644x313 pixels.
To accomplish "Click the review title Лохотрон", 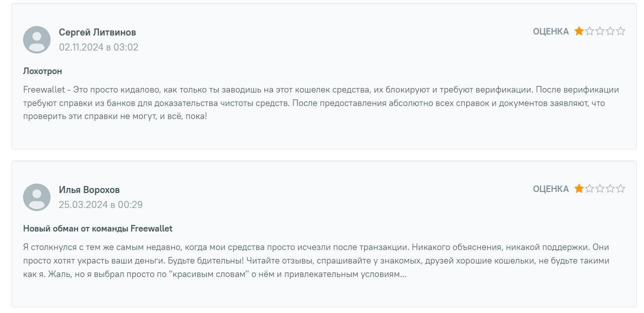I will 43,71.
